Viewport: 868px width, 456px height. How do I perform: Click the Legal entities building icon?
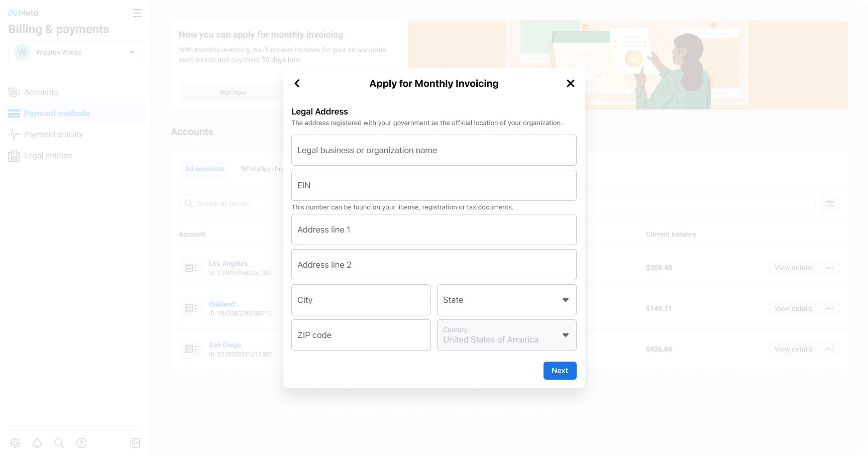click(x=14, y=156)
